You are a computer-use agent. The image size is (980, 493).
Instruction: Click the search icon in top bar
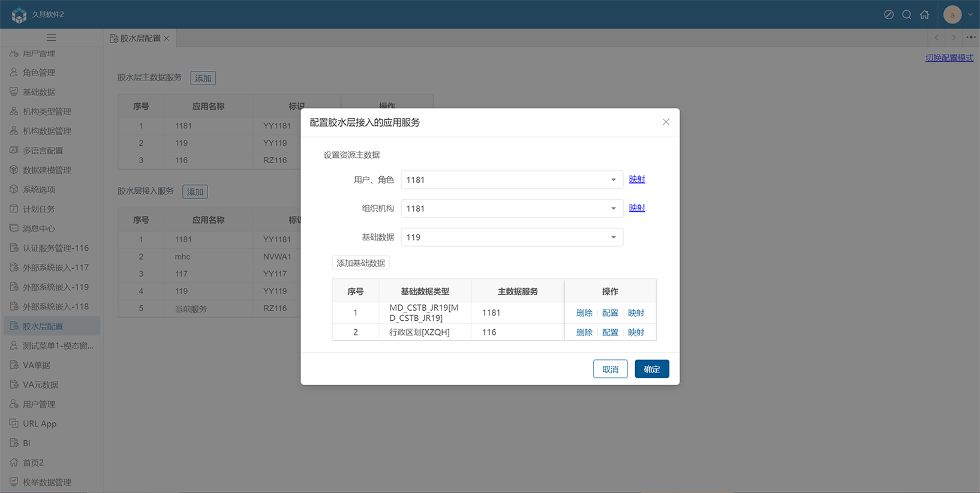(x=907, y=14)
